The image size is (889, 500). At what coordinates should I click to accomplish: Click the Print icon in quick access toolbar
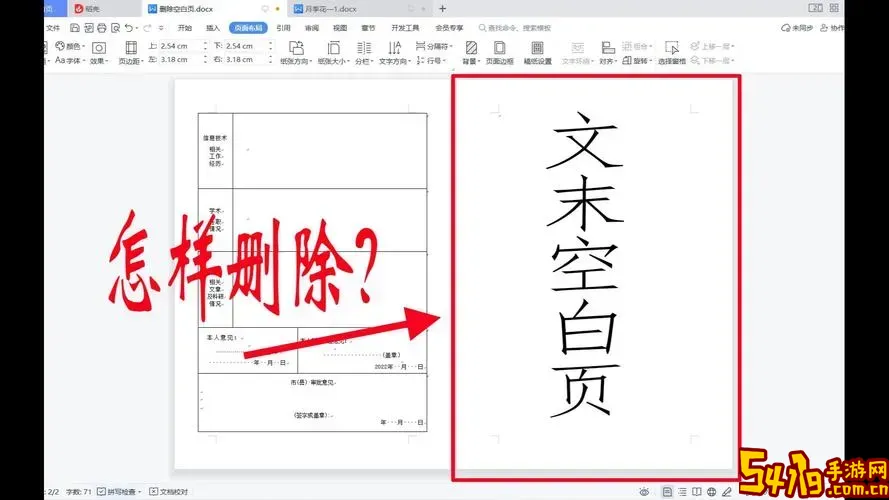coord(102,28)
